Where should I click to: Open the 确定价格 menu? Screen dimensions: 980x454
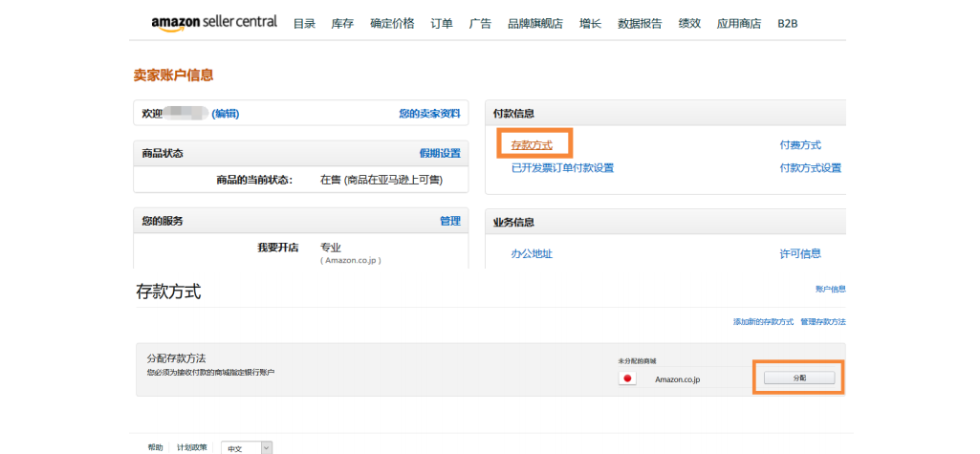coord(392,24)
